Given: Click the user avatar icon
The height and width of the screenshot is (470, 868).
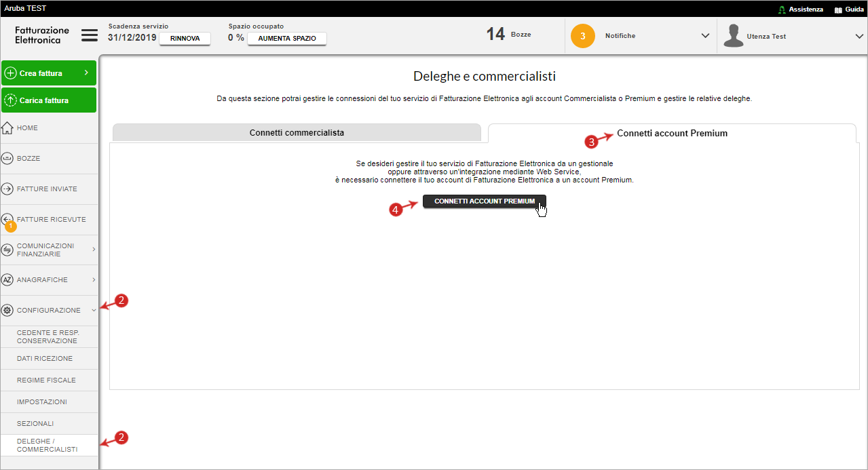Looking at the screenshot, I should (734, 36).
